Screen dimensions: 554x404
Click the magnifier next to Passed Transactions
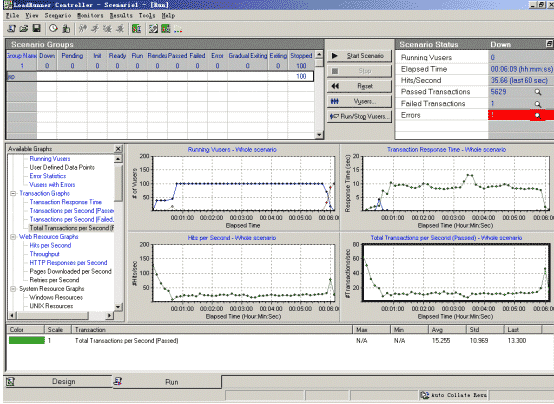[537, 92]
